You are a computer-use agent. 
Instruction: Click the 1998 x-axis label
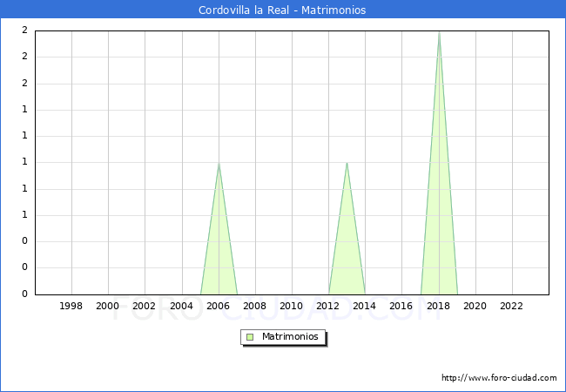(x=71, y=306)
